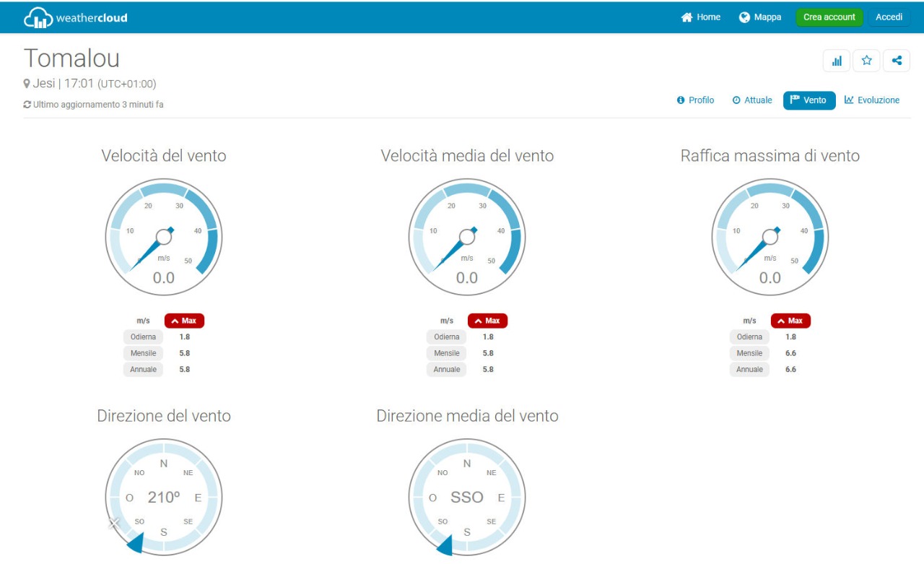Screen dimensions: 924x564
Task: Switch to the Attuale tab
Action: coord(751,100)
